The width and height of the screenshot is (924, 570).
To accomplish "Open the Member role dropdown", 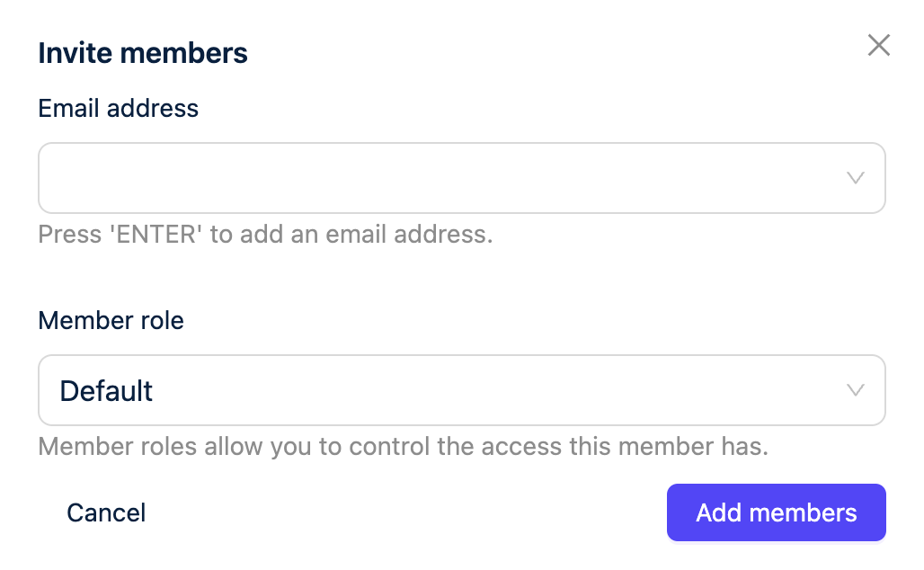I will click(x=461, y=390).
